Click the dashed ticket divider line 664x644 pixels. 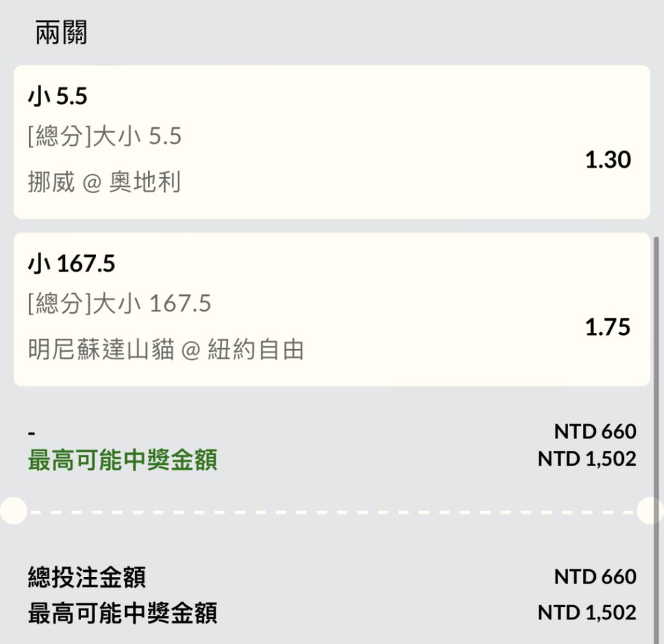332,512
